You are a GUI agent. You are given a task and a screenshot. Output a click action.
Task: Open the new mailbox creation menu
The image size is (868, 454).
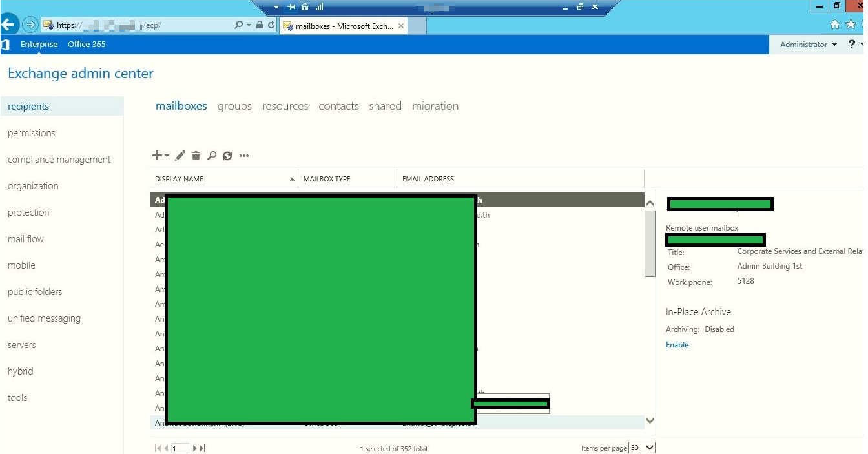(157, 156)
